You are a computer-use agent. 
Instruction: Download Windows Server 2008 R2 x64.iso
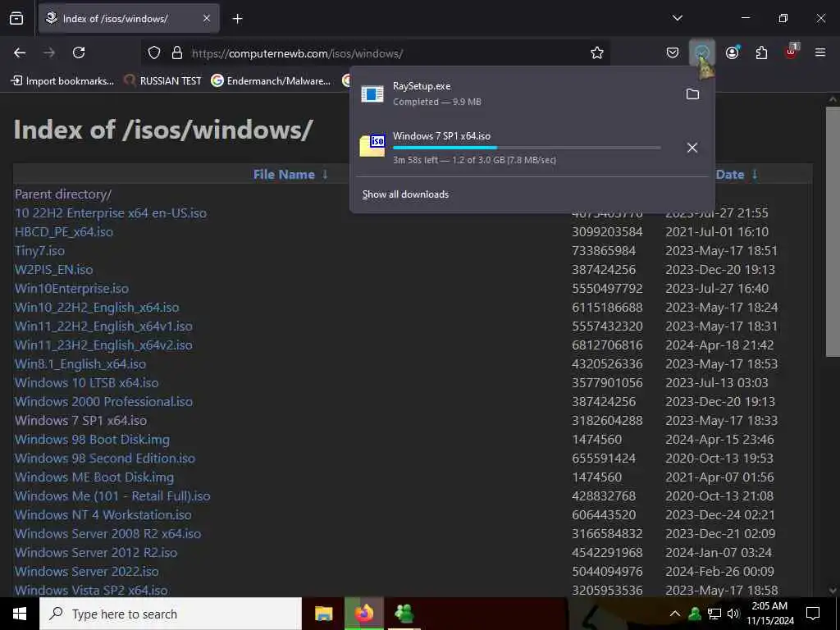pos(107,533)
